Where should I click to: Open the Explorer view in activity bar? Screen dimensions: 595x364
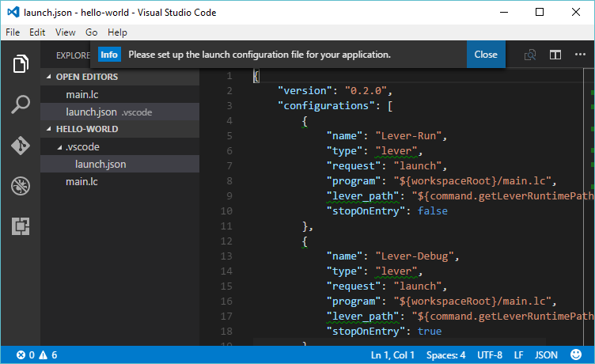tap(21, 64)
